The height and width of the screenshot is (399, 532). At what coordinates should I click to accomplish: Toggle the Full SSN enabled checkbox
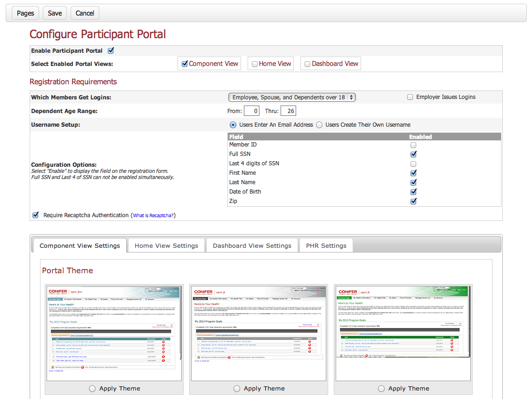[x=413, y=154]
